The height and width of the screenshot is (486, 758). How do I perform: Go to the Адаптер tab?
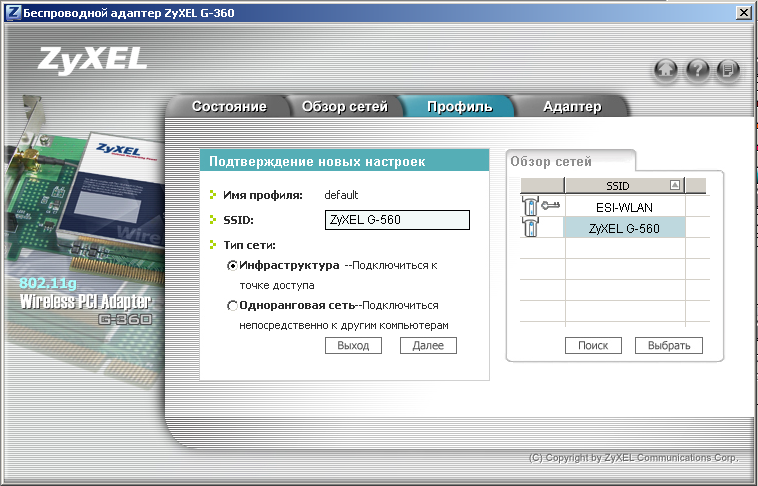coord(572,106)
